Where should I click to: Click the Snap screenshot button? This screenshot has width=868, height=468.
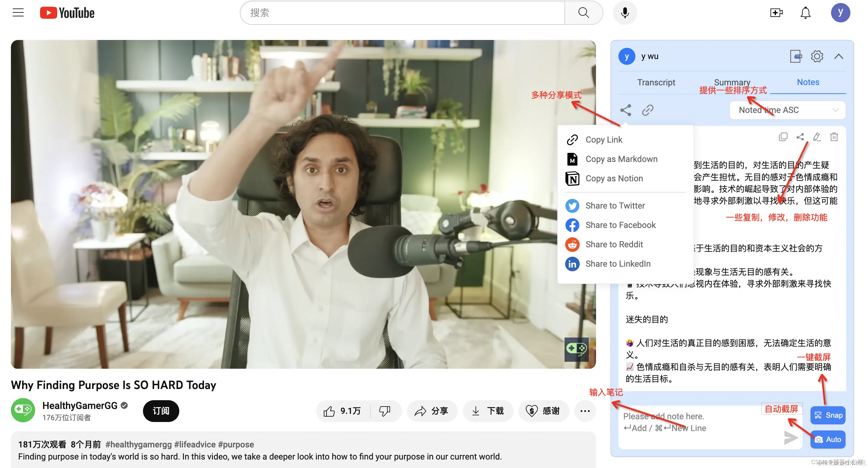pyautogui.click(x=828, y=415)
